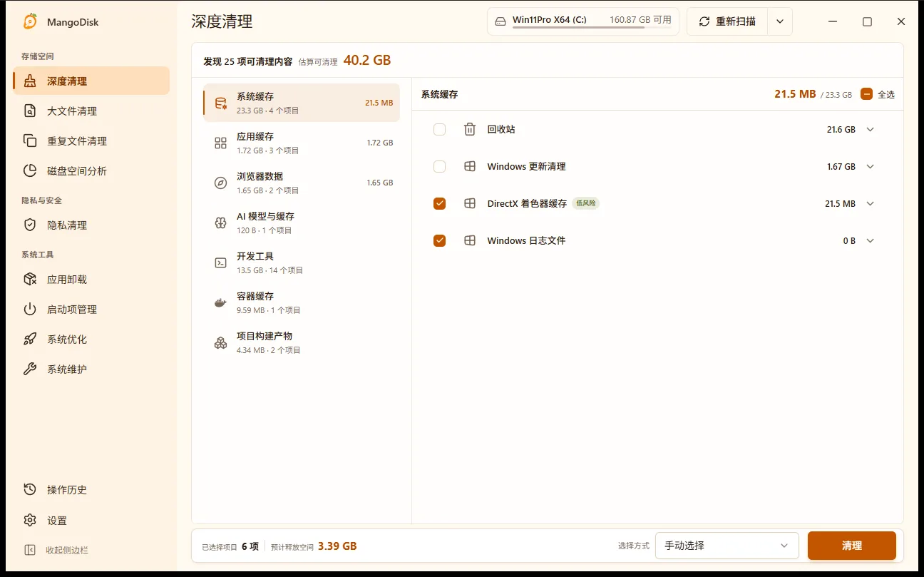The image size is (924, 577).
Task: Expand the Windows 日志文件 row chevron
Action: (x=870, y=241)
